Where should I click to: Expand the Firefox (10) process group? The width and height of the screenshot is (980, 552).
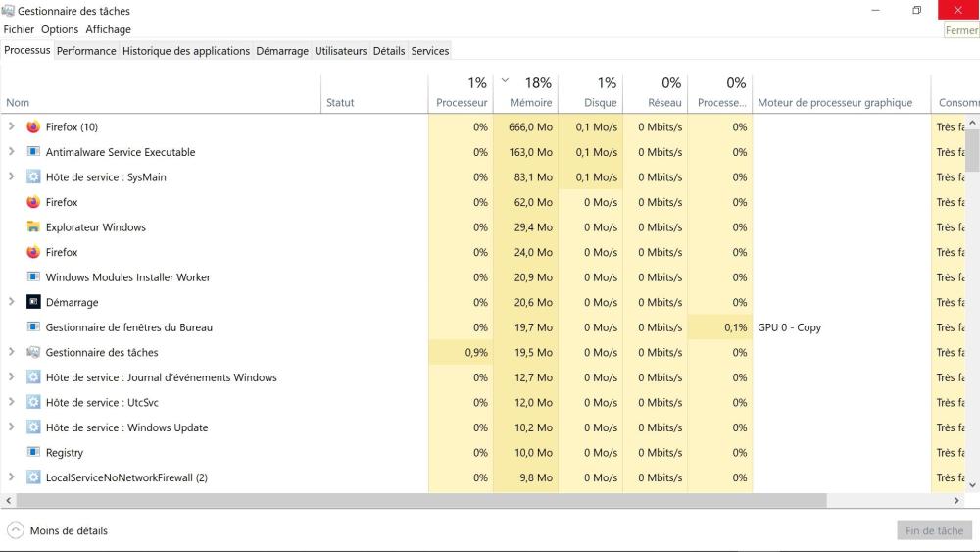click(x=12, y=126)
